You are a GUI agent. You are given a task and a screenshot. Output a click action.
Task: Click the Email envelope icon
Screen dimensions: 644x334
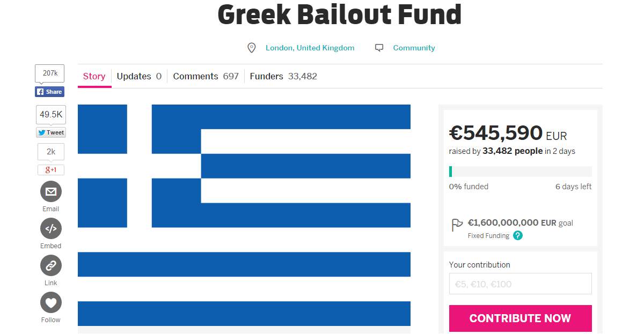pos(51,191)
